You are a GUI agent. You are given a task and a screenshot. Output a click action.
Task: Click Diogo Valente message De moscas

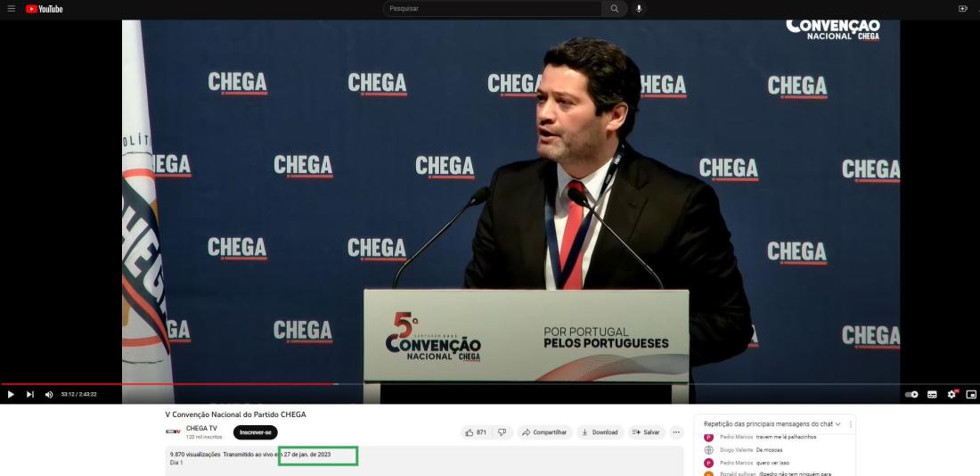click(x=769, y=450)
